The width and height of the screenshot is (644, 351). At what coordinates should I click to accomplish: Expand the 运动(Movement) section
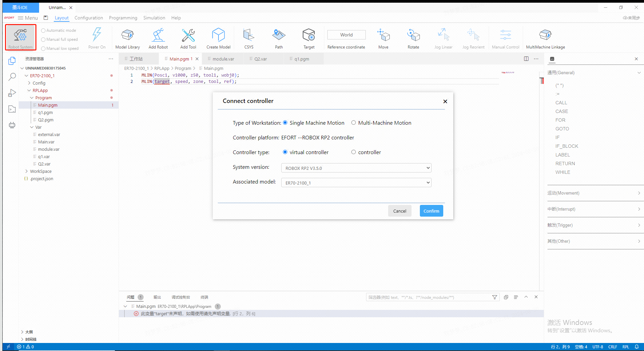pyautogui.click(x=594, y=193)
